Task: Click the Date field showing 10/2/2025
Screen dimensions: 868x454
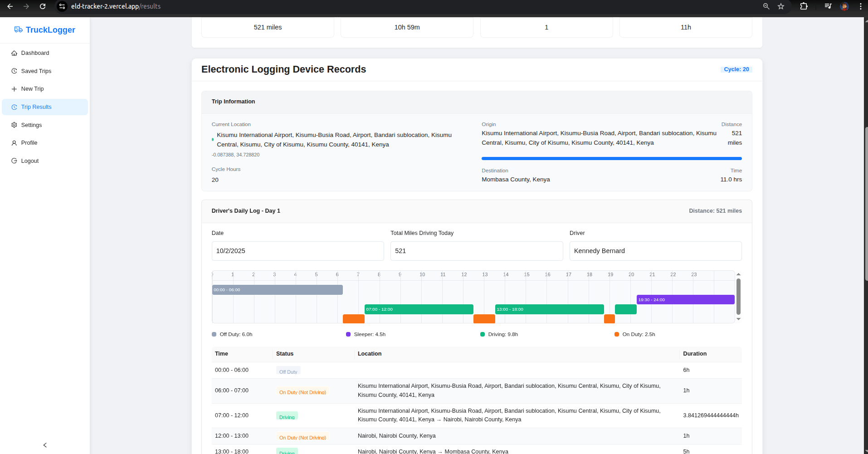Action: point(297,251)
